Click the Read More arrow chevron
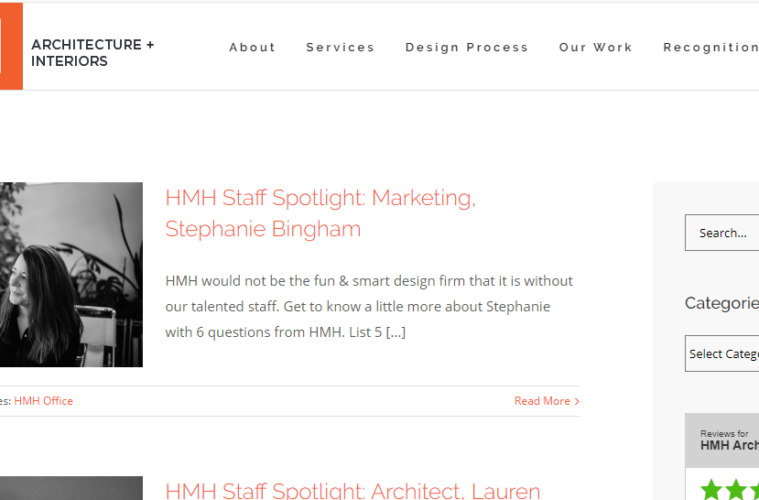 pos(577,402)
